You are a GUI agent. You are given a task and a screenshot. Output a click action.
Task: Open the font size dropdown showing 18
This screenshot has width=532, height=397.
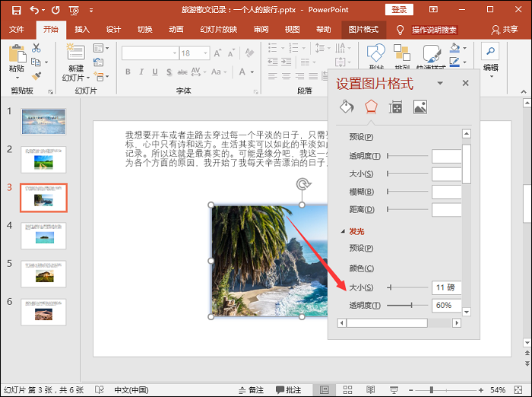(x=207, y=53)
